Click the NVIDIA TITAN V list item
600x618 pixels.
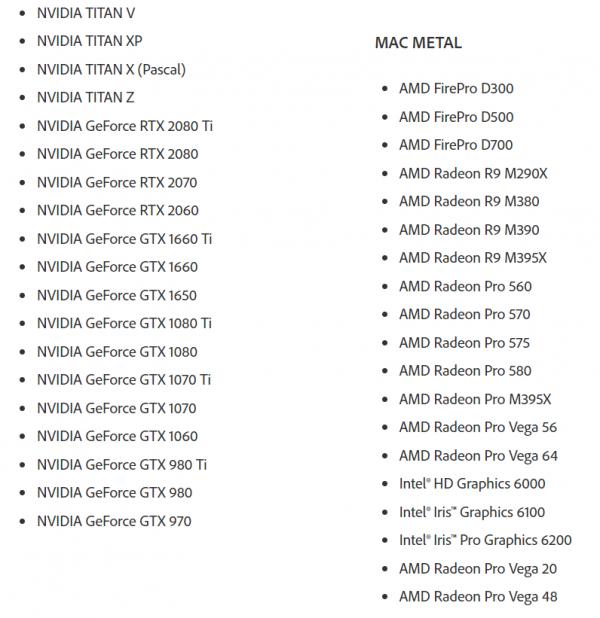pos(86,13)
